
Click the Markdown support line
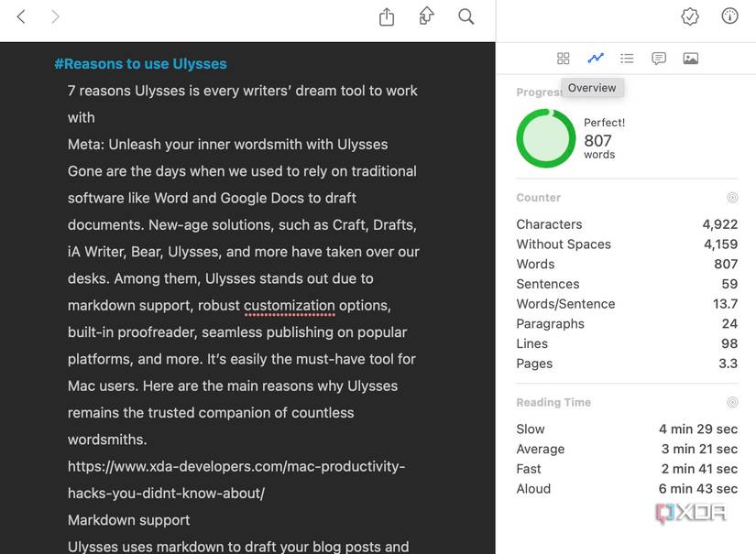point(128,520)
